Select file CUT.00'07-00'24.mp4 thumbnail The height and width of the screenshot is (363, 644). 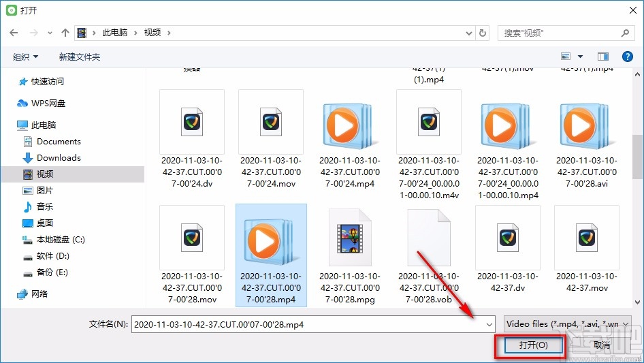click(349, 125)
